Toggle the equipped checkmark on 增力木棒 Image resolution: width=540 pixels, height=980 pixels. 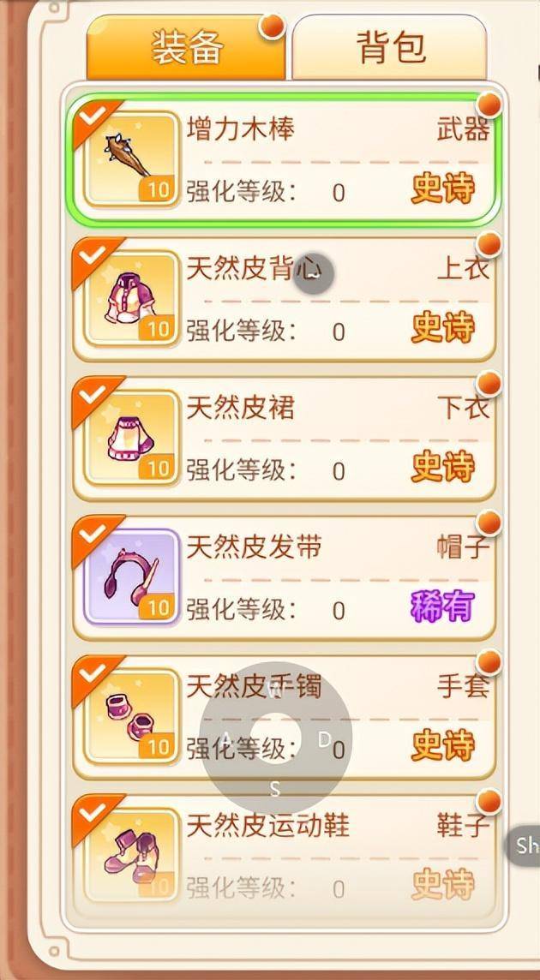[93, 117]
